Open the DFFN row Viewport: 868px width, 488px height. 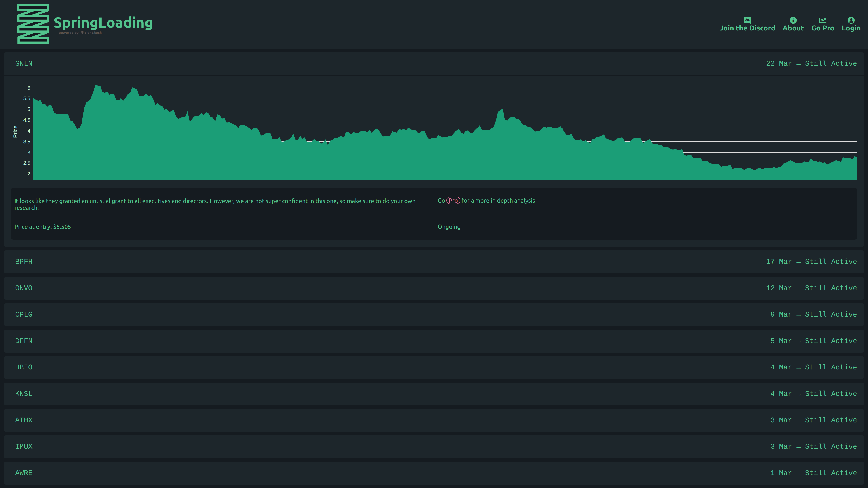(x=434, y=341)
